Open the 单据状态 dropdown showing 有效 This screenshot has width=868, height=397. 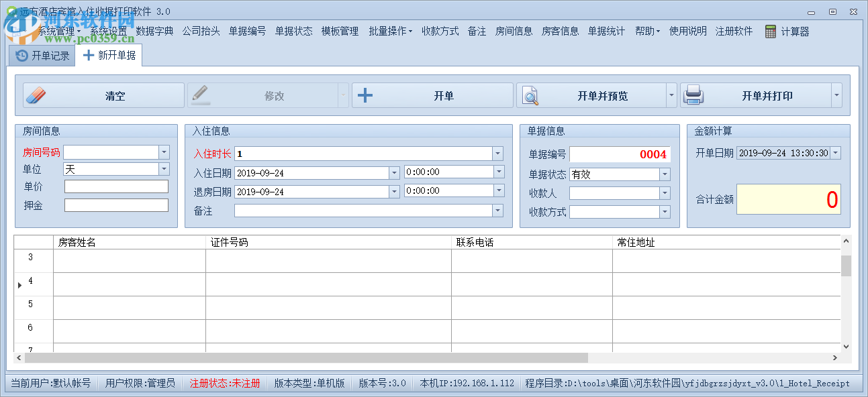pos(665,174)
